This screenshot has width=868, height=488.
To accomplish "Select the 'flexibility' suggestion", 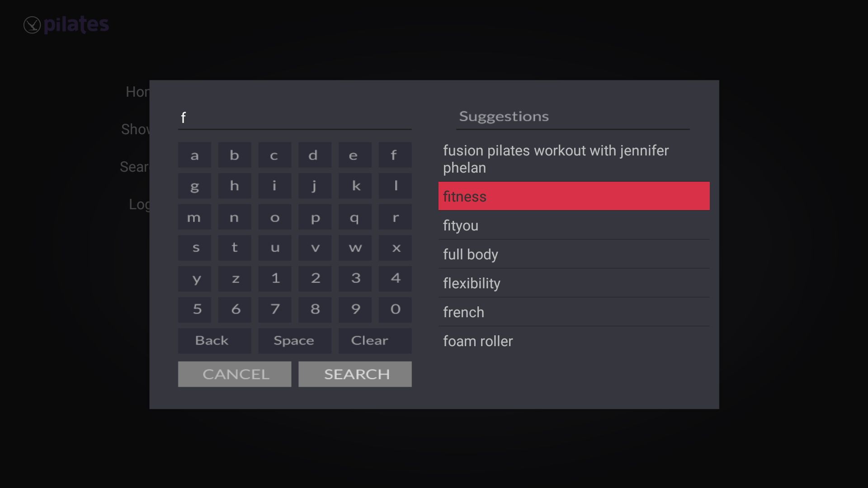I will 574,283.
